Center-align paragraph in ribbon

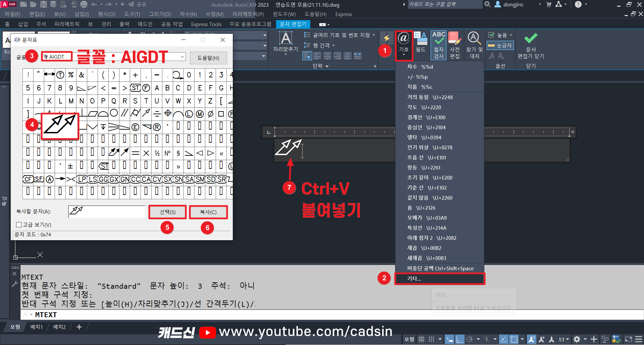[327, 56]
